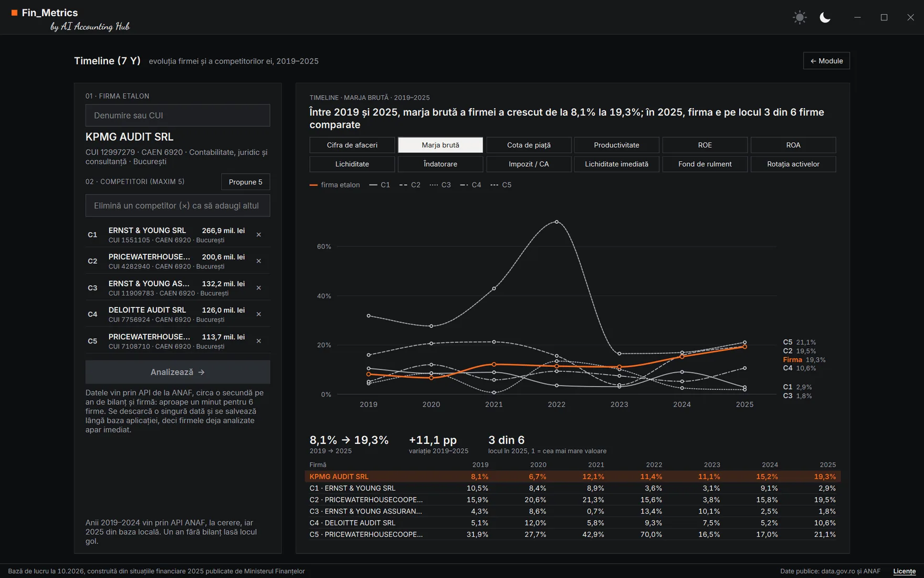The width and height of the screenshot is (924, 578).
Task: Click the orange Fin_Metrics logo square
Action: (x=14, y=13)
